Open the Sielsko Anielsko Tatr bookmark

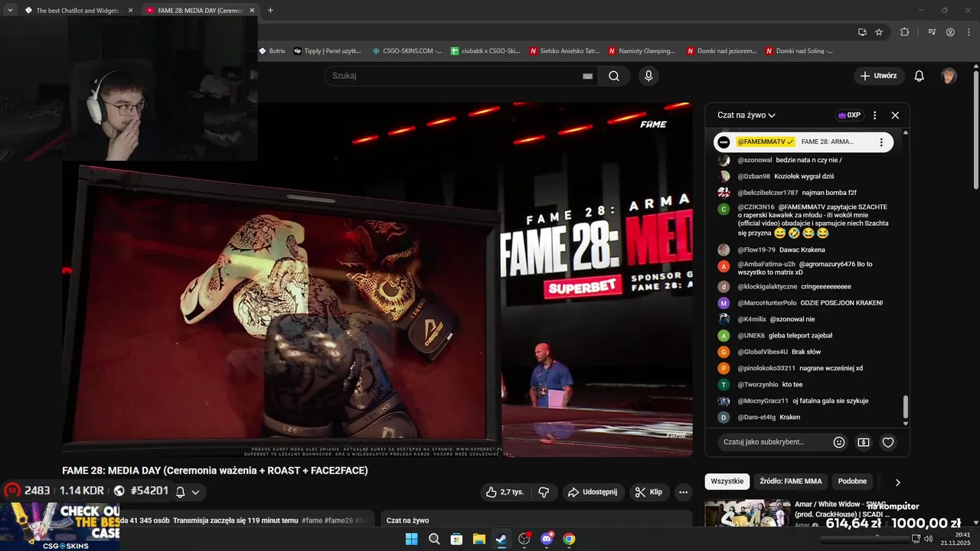point(564,51)
